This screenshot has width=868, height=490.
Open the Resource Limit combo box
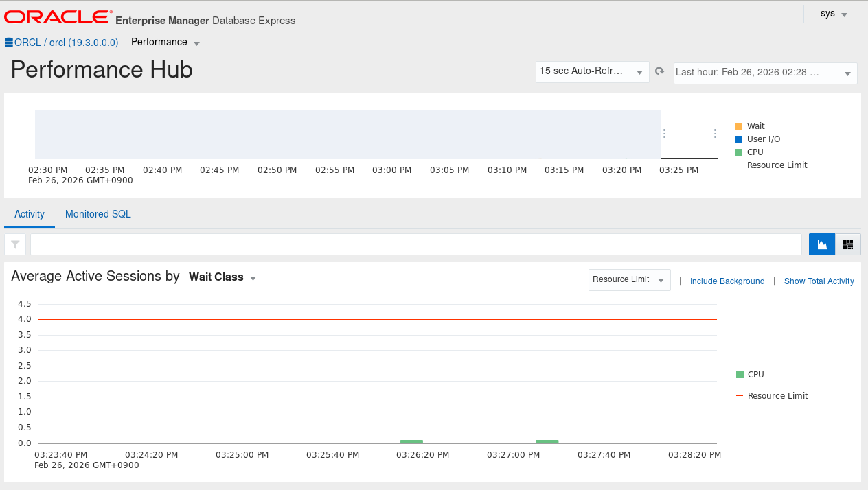coord(630,279)
